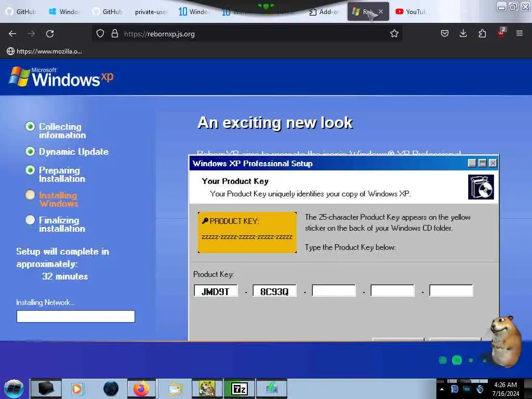Image resolution: width=532 pixels, height=399 pixels.
Task: Switch to the Add-ons tab
Action: tap(324, 12)
